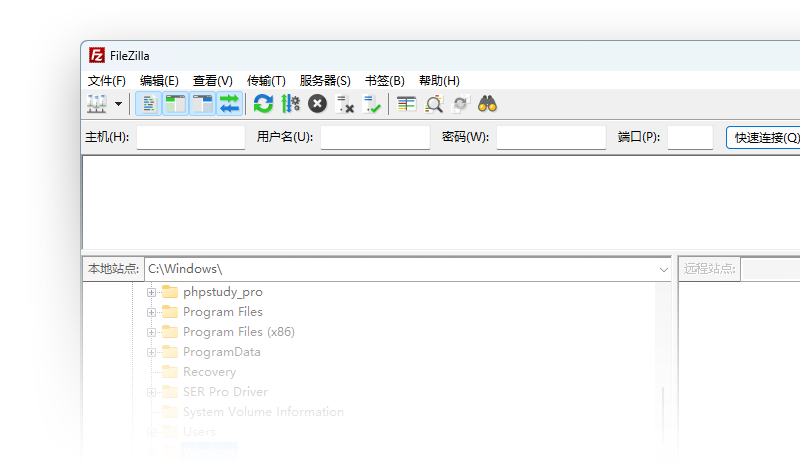Expand the Program Files (x86) folder
Viewport: 800px width, 465px height.
152,332
